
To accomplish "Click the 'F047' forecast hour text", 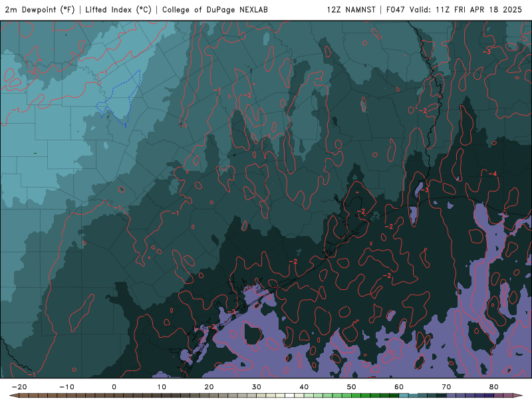I will tap(396, 9).
